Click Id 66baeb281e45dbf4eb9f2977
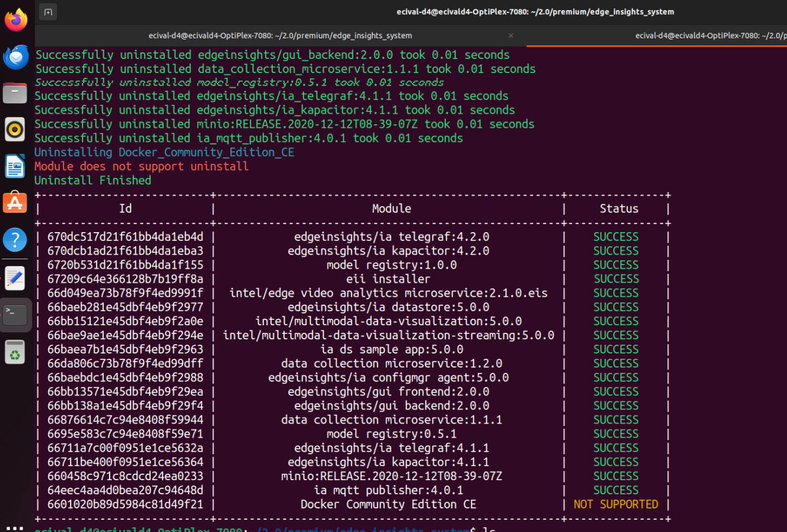The image size is (787, 532). [125, 308]
